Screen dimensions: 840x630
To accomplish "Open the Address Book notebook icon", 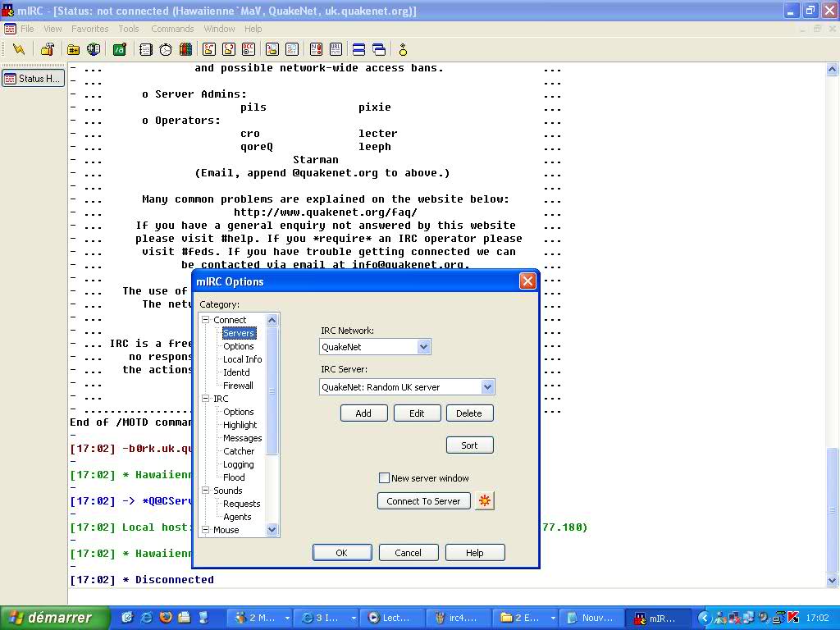I will tap(146, 49).
